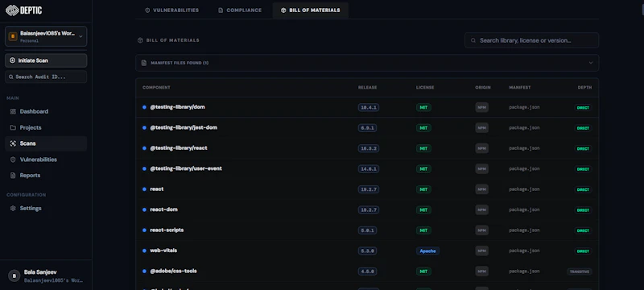Image resolution: width=644 pixels, height=290 pixels.
Task: Click the Depth column header
Action: click(584, 88)
